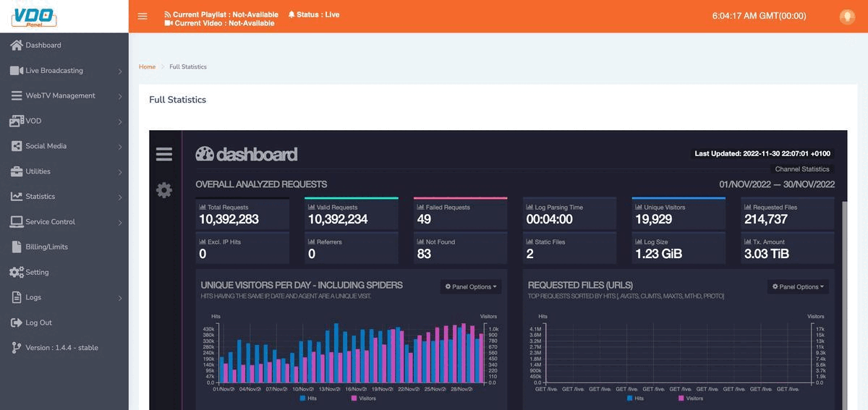Click the Channel Statistics label
Viewport: 868px width, 410px height.
pyautogui.click(x=802, y=169)
